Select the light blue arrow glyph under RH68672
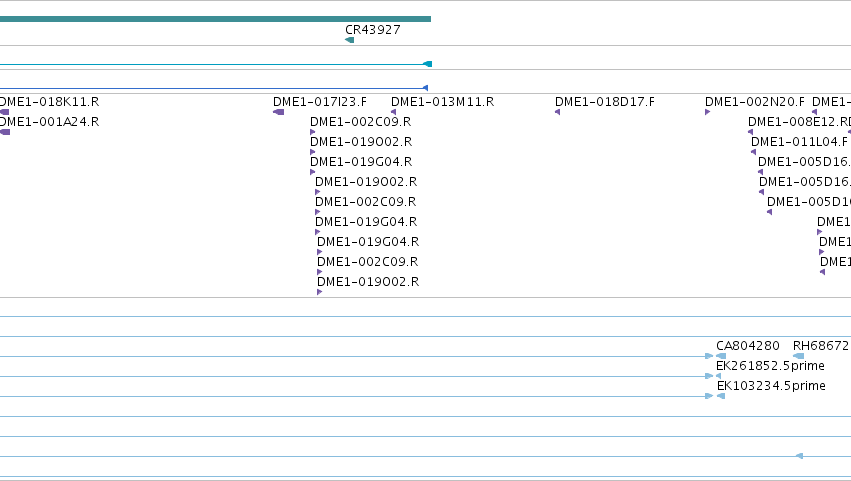Image resolution: width=851 pixels, height=481 pixels. [798, 356]
